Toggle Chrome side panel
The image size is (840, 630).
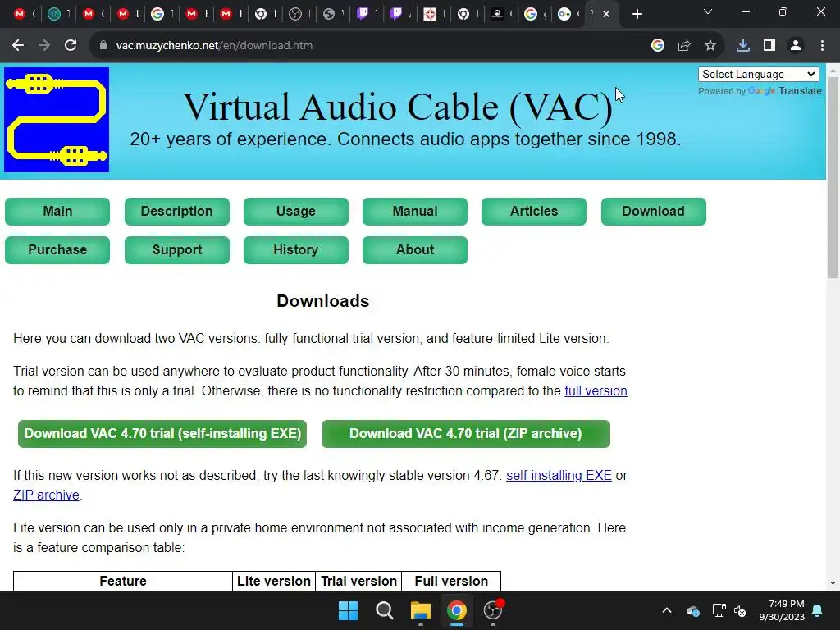(x=769, y=46)
